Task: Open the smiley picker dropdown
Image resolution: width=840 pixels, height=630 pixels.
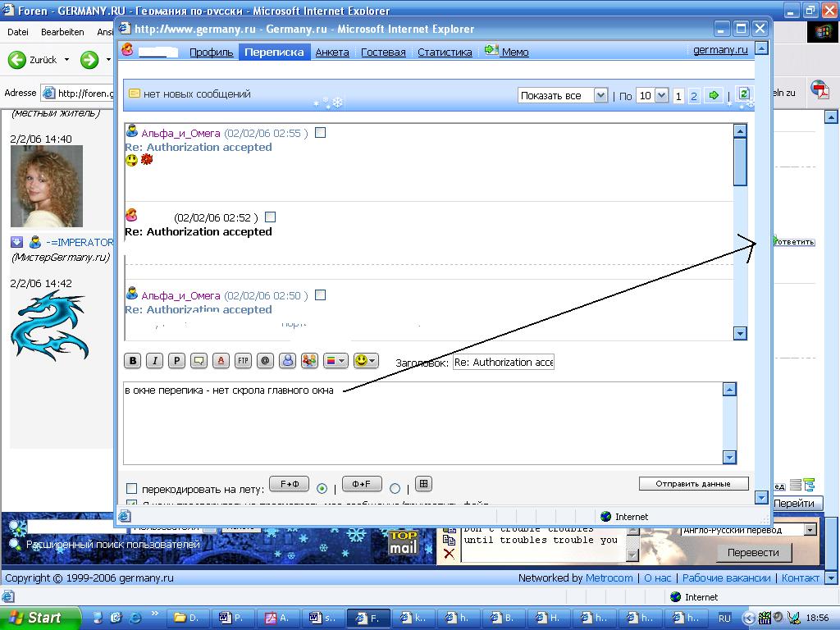Action: coord(367,361)
